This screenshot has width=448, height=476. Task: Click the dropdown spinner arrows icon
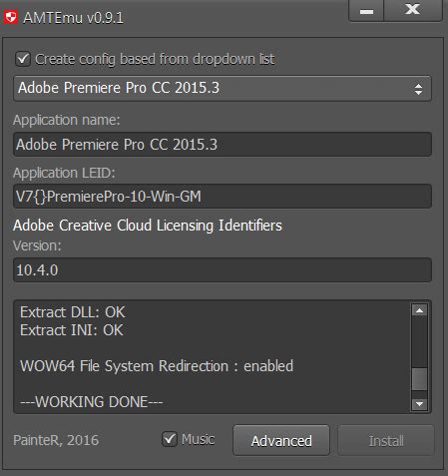(x=418, y=89)
